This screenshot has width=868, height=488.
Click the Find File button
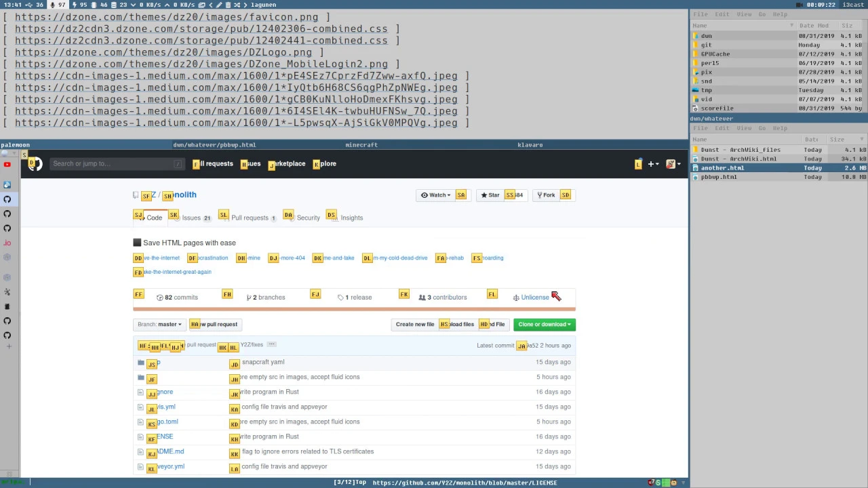pos(493,325)
